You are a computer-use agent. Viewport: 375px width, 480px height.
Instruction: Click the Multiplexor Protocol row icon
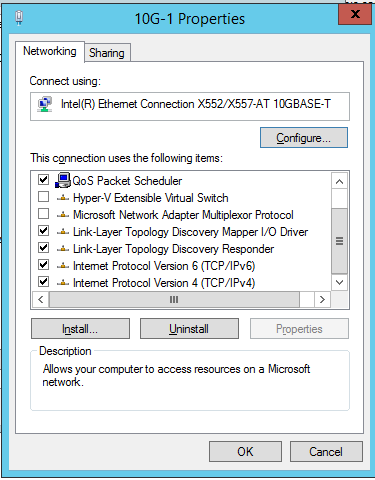click(63, 215)
